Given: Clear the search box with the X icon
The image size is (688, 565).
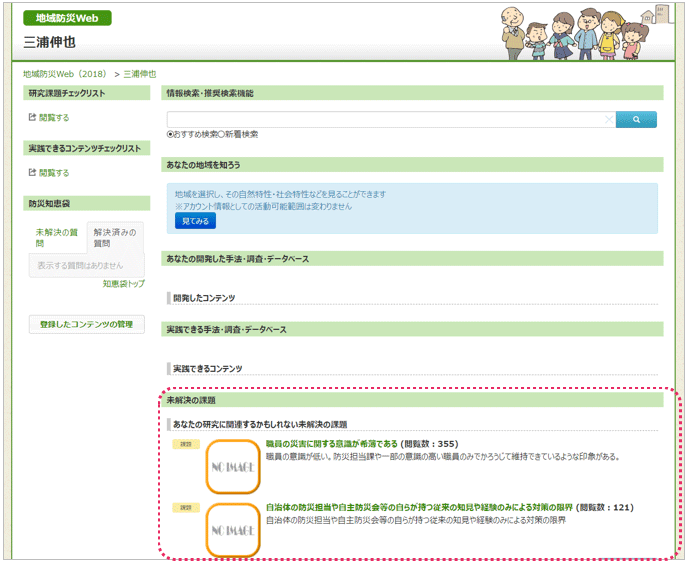Looking at the screenshot, I should pos(609,120).
